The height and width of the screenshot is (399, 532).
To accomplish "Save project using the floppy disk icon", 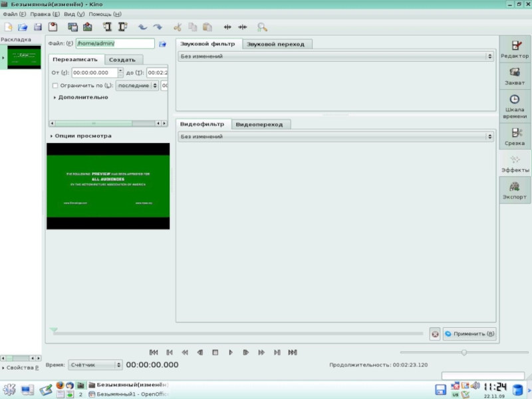I will click(38, 27).
